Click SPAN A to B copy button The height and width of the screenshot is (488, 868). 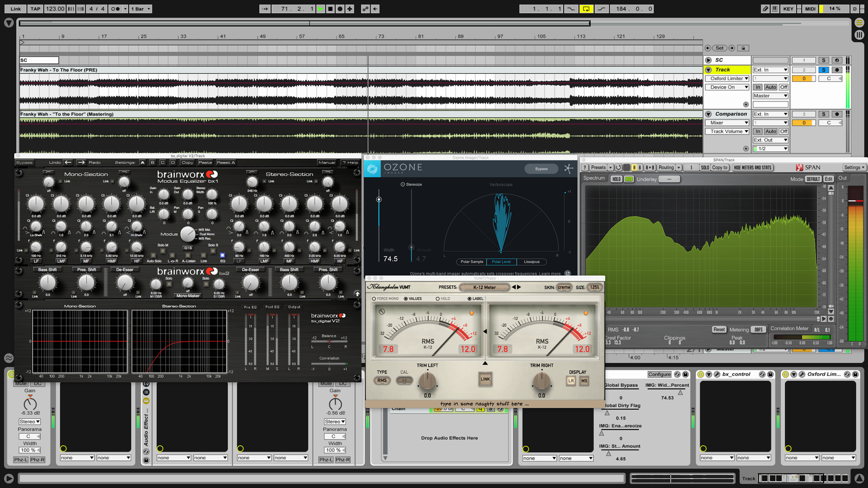pos(650,168)
